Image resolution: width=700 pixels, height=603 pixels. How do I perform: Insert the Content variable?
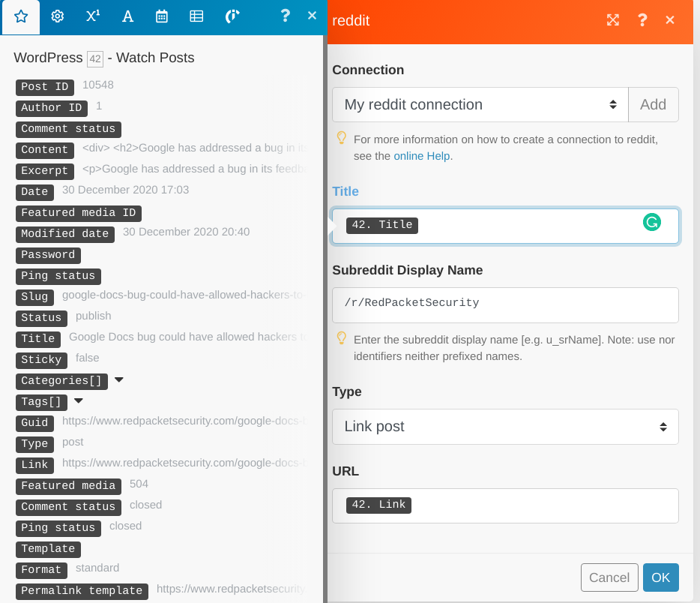[45, 150]
